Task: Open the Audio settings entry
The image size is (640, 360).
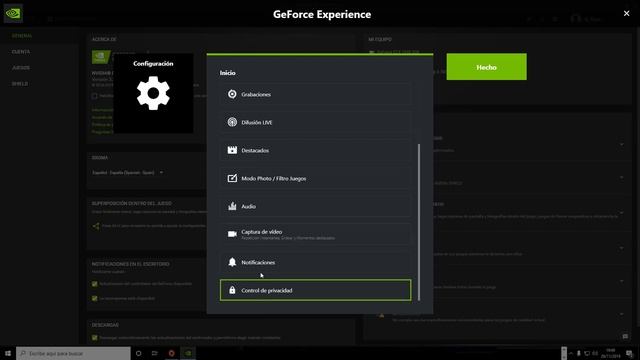Action: [x=316, y=206]
